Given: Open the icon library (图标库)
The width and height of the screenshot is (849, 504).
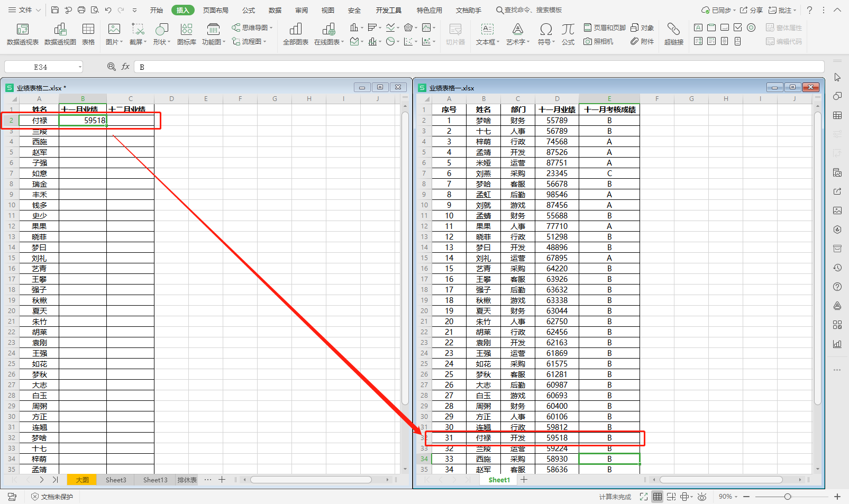Looking at the screenshot, I should point(186,34).
